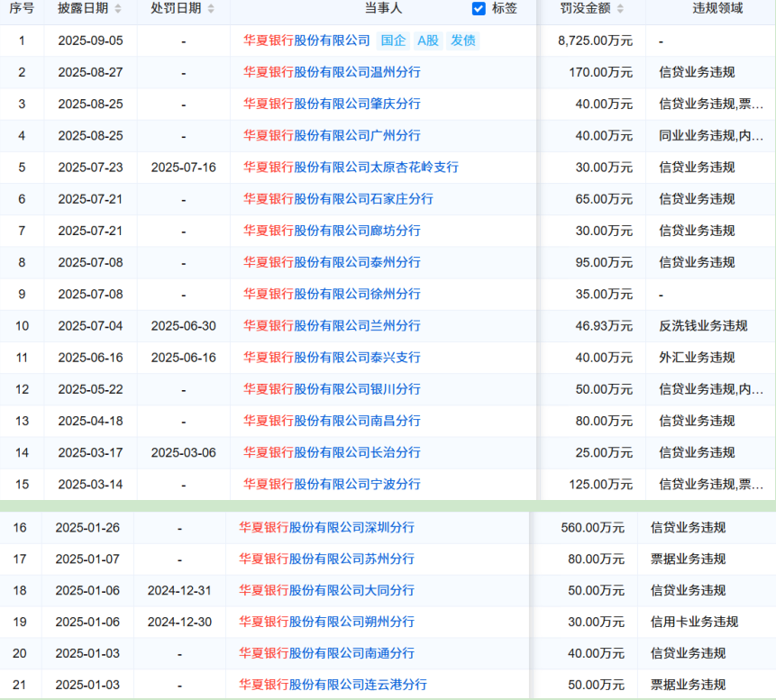This screenshot has width=776, height=700.
Task: Click the 序号 column header
Action: pyautogui.click(x=22, y=8)
